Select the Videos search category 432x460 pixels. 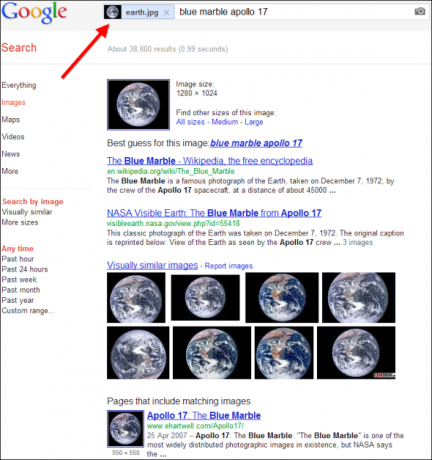[13, 137]
